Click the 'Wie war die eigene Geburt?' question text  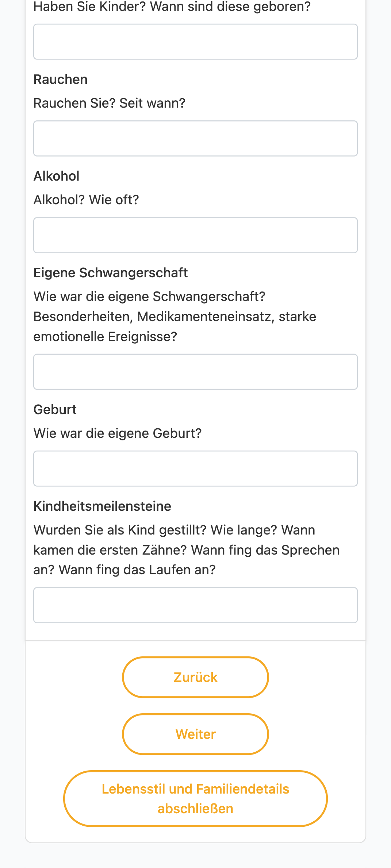[x=118, y=433]
